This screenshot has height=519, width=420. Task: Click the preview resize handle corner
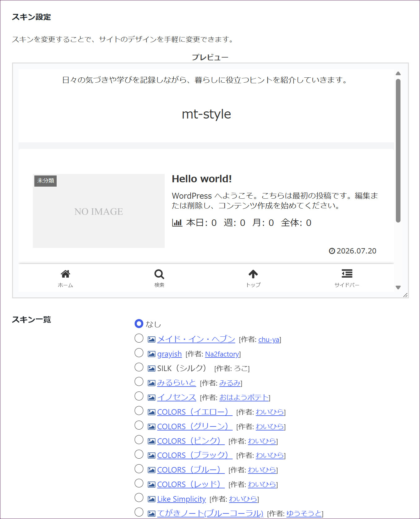405,295
